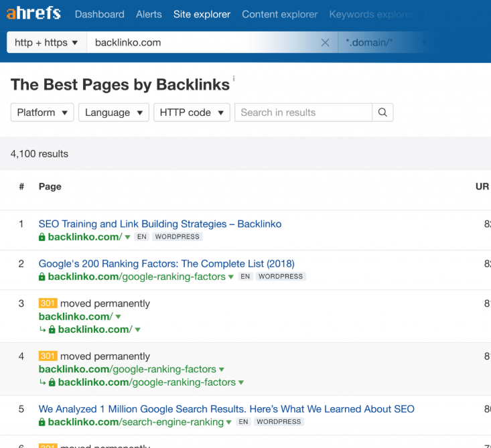This screenshot has height=448, width=491.
Task: Click row 3 redirect target backlinko.com/ URL
Action: tap(95, 329)
